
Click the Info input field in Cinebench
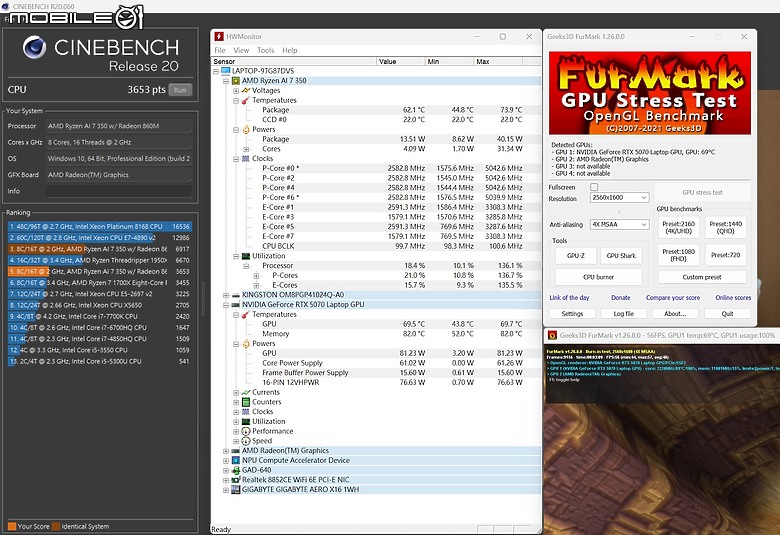click(118, 191)
